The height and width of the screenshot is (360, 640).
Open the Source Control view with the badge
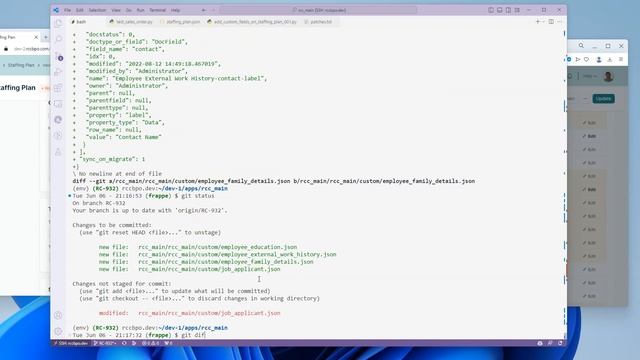[x=58, y=56]
